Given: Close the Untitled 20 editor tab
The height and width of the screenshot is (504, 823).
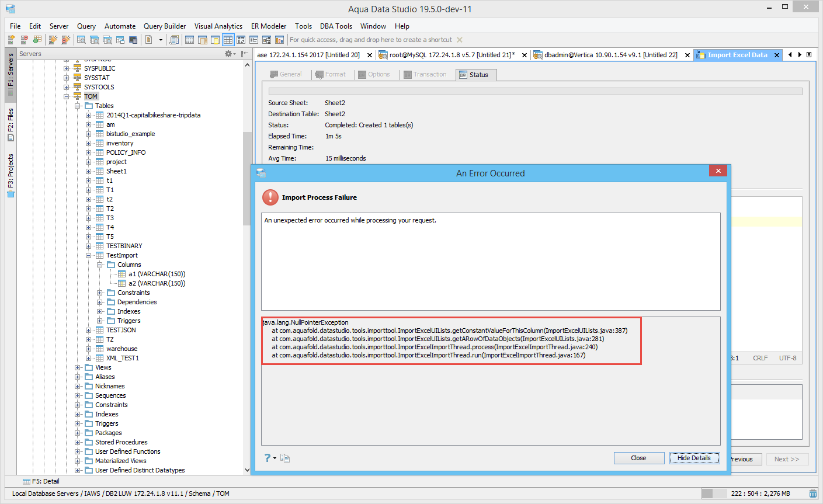Looking at the screenshot, I should [x=370, y=55].
